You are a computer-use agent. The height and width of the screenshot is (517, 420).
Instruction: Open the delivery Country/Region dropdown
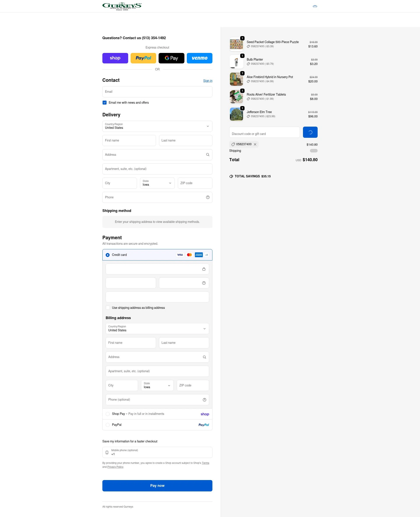[157, 126]
